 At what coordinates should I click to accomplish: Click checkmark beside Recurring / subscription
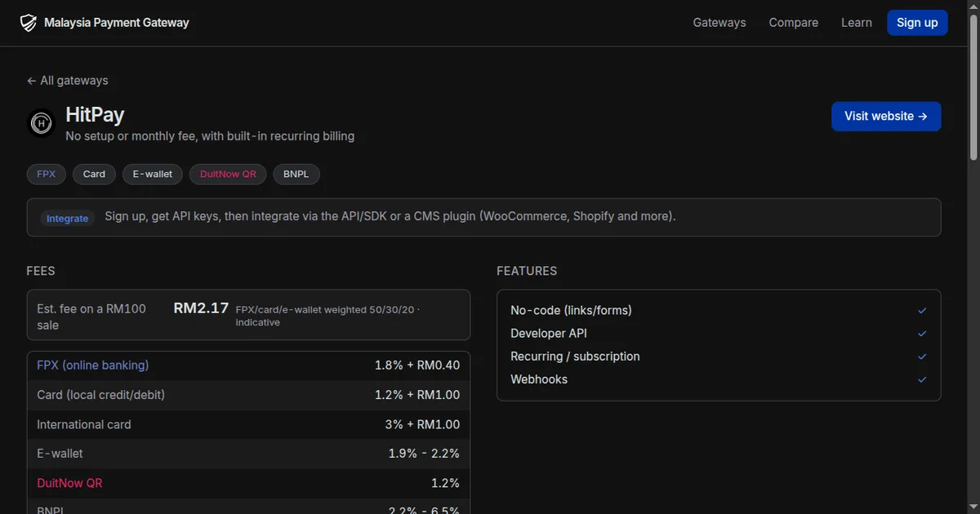922,357
